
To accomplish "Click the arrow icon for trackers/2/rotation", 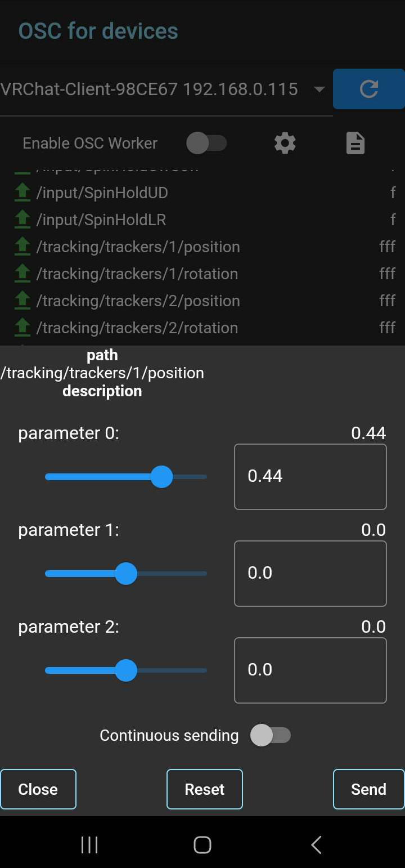I will 22,328.
